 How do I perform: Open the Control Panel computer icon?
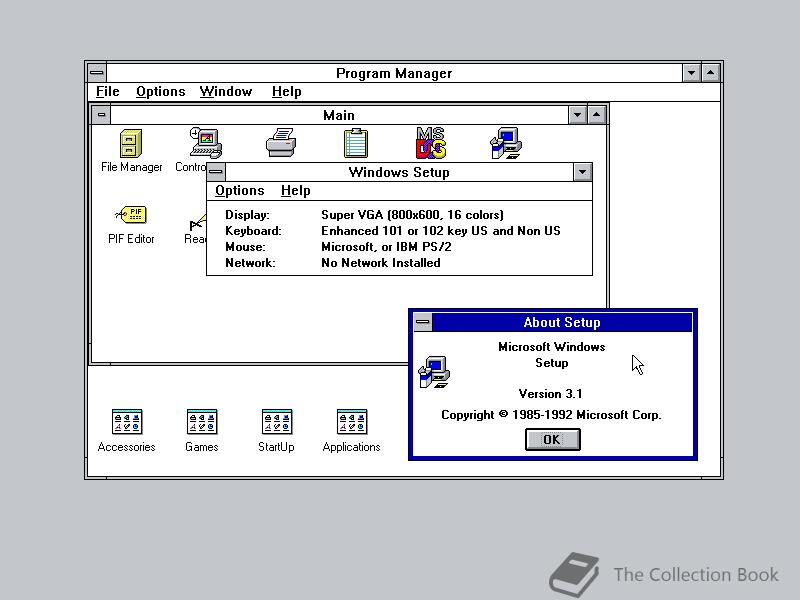pyautogui.click(x=206, y=143)
